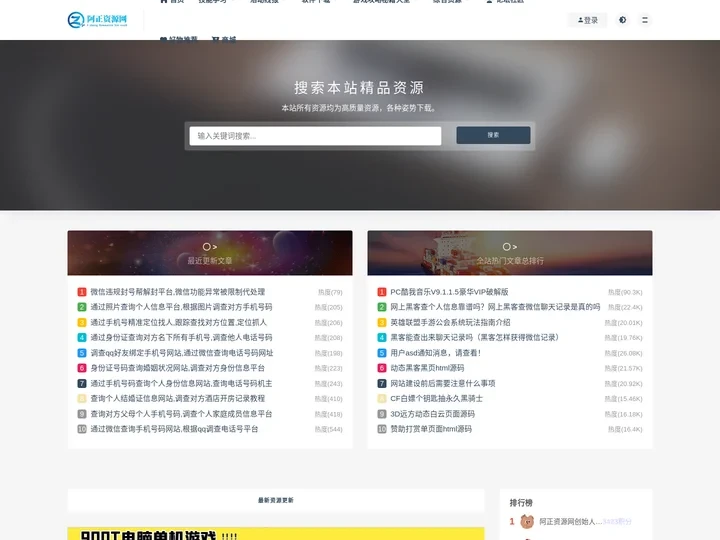Image resolution: width=720 pixels, height=540 pixels.
Task: Click heat value 热度(90.3K)
Action: point(625,292)
